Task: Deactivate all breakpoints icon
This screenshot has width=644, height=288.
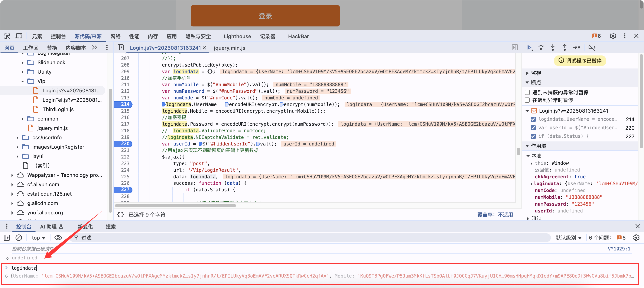Action: click(592, 48)
